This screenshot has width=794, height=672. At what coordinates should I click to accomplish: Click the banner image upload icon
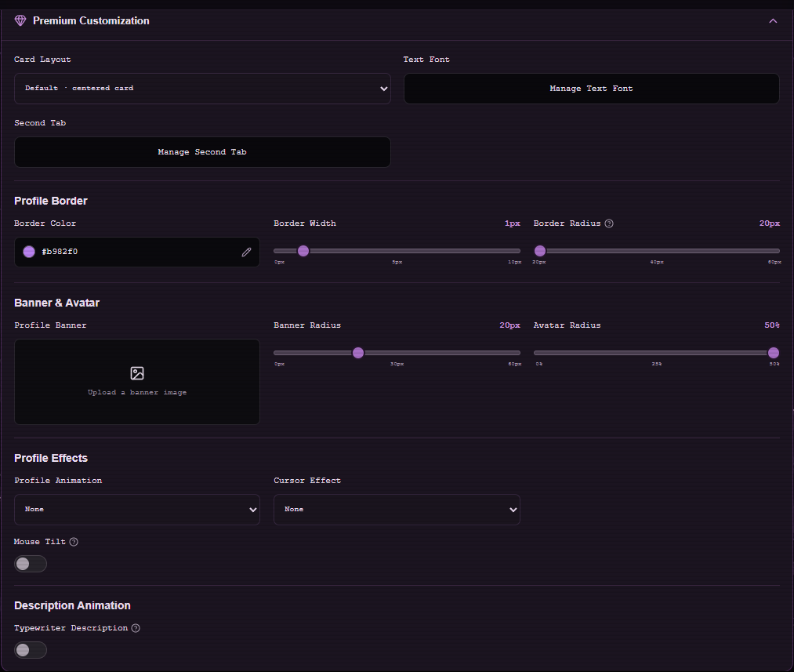[x=137, y=373]
